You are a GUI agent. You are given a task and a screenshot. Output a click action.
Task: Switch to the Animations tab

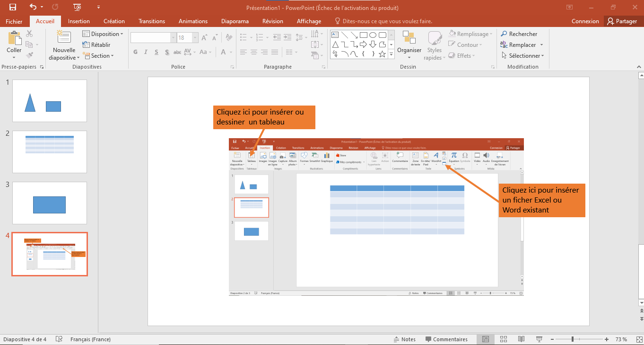(193, 21)
